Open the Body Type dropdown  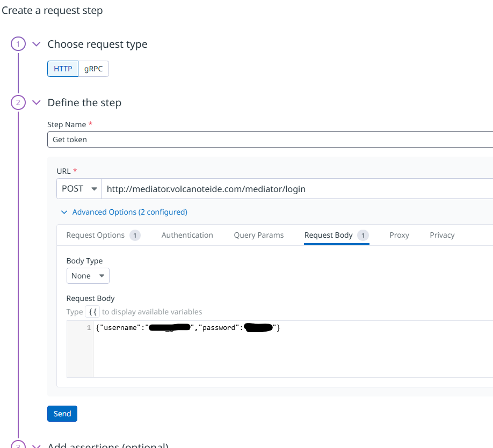point(88,276)
